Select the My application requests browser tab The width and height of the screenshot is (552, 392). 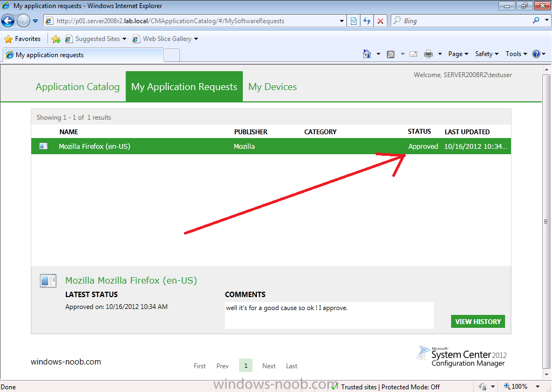coord(84,55)
